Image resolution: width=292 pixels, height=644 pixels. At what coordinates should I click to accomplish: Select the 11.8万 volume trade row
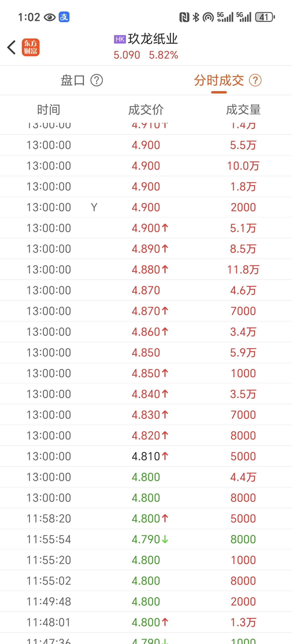(x=146, y=270)
